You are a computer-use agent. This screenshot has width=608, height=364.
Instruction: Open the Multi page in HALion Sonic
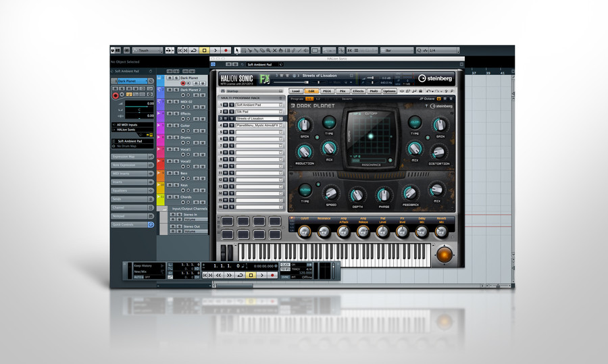(x=374, y=91)
